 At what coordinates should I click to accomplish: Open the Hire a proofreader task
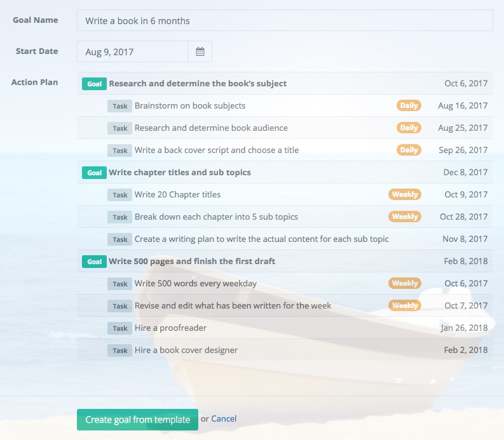[x=170, y=328]
